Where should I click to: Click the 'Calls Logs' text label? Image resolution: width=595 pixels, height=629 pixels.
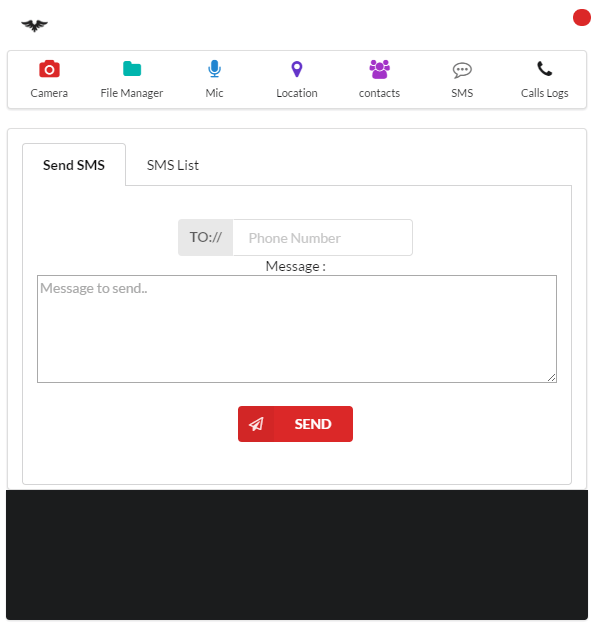545,93
